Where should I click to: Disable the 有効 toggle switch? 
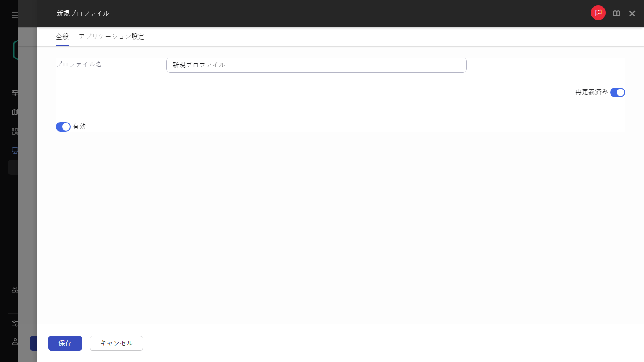pyautogui.click(x=63, y=126)
